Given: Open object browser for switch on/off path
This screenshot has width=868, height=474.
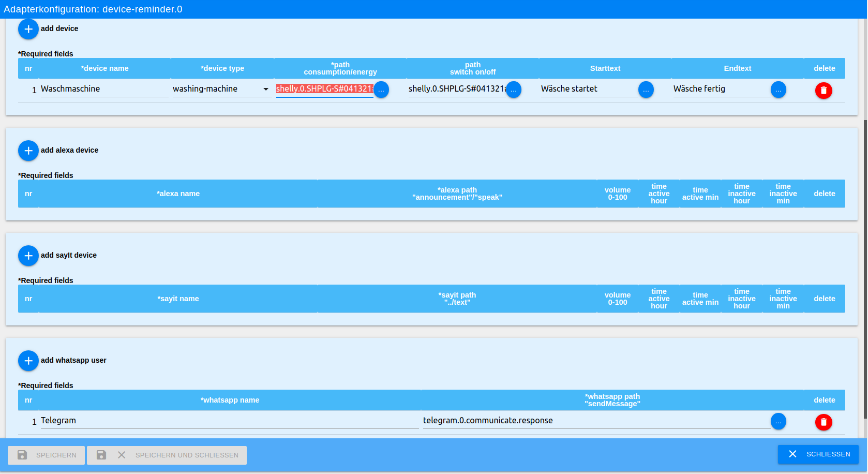Looking at the screenshot, I should coord(514,90).
